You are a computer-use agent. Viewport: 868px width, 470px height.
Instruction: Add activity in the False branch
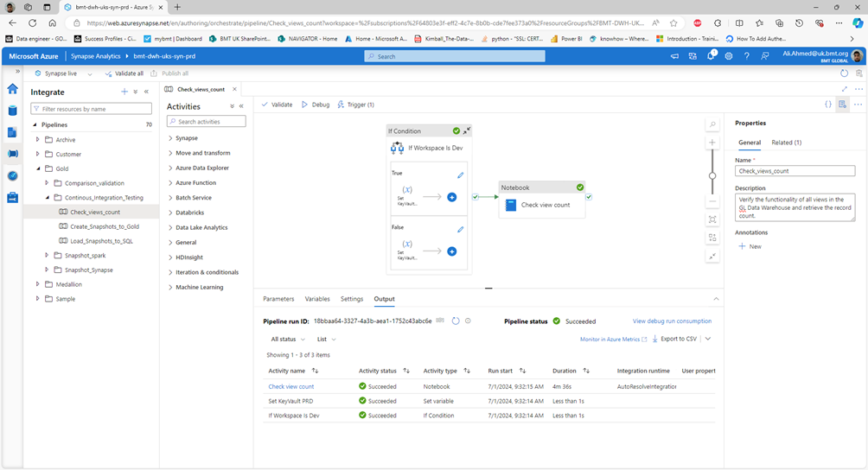click(451, 251)
